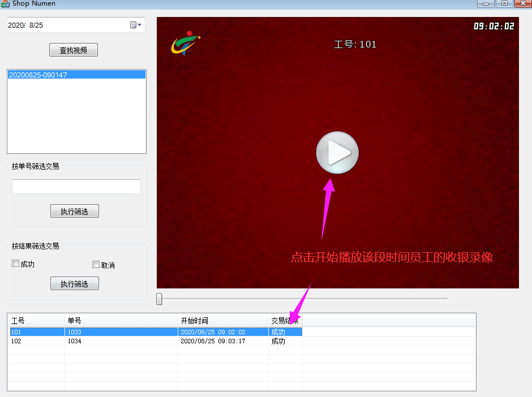Click 执行筛选 under result filter

[74, 283]
